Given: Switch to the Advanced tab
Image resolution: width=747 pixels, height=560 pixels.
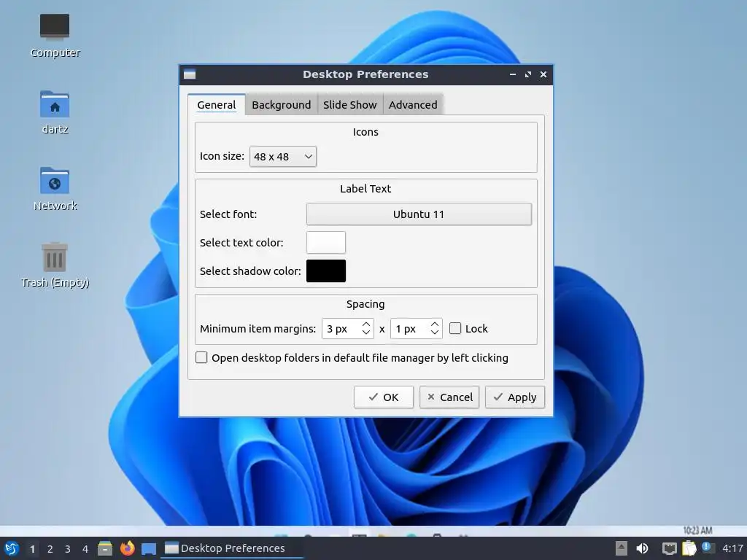Looking at the screenshot, I should (413, 105).
